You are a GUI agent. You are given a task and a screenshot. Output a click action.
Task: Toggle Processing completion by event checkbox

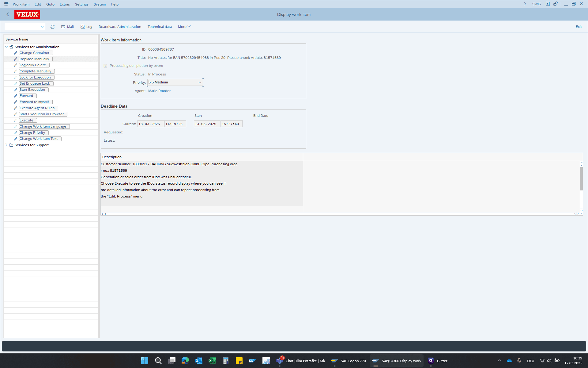tap(105, 66)
